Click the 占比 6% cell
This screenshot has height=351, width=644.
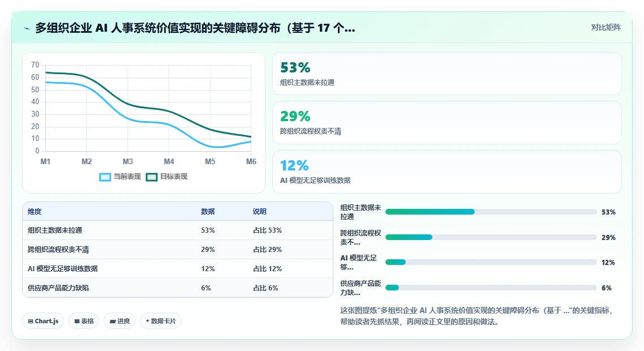(x=265, y=288)
